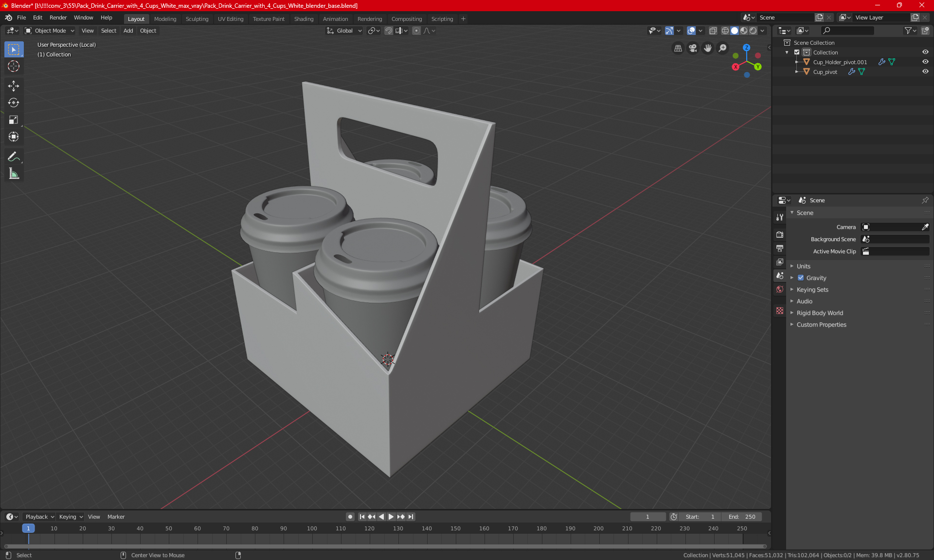Open the Render menu
This screenshot has height=560, width=934.
point(58,17)
